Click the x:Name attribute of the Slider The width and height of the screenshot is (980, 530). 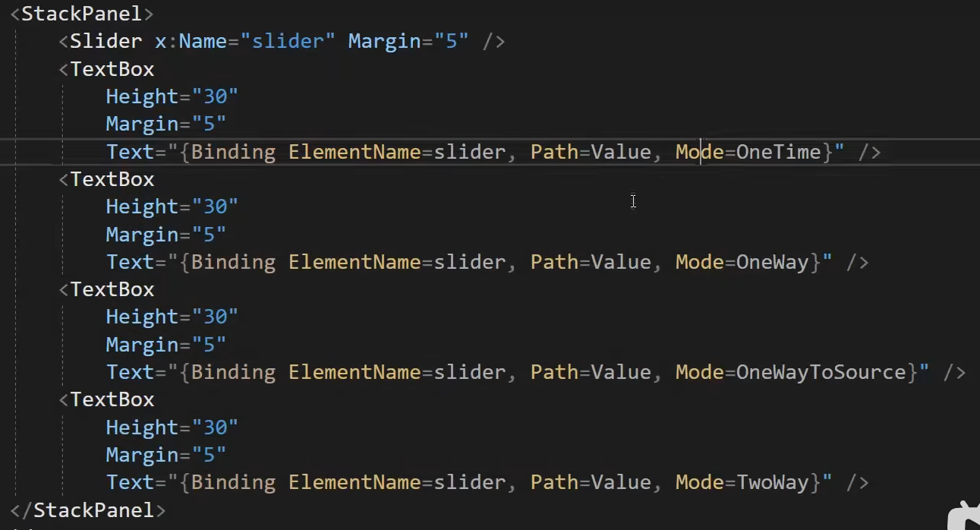[191, 41]
